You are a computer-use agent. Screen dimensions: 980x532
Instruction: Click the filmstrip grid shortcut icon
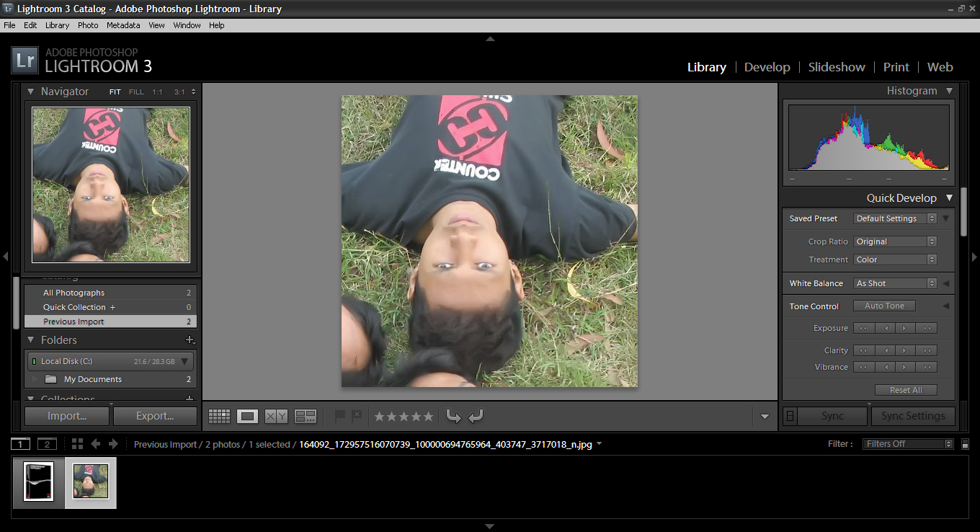pyautogui.click(x=77, y=444)
